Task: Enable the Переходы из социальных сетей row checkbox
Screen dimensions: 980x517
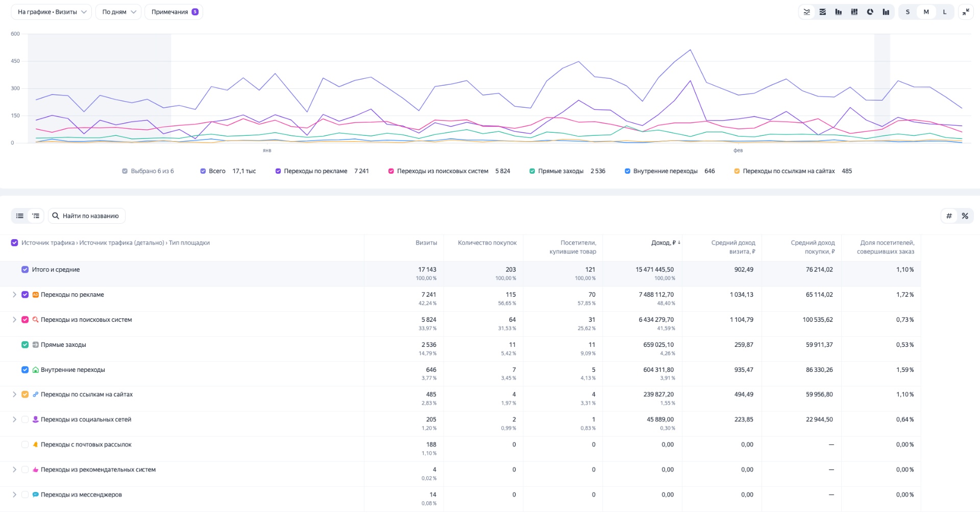Action: click(24, 419)
